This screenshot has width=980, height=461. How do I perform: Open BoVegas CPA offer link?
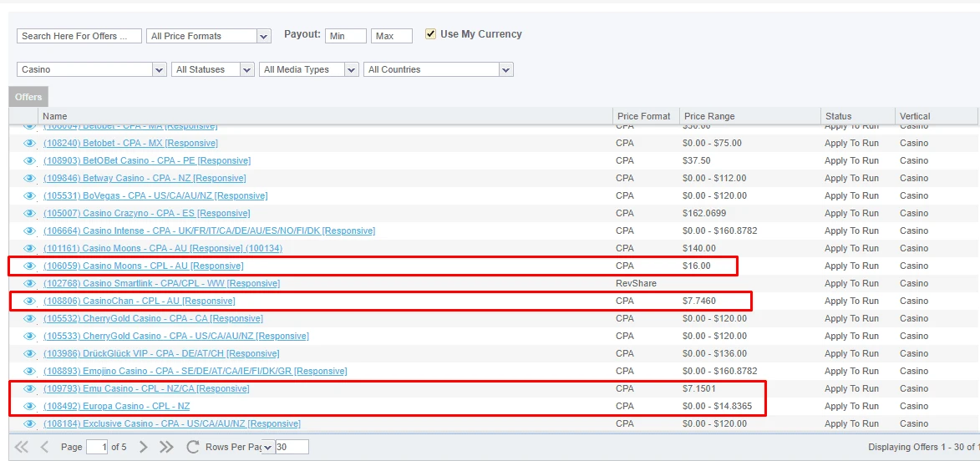pyautogui.click(x=155, y=195)
